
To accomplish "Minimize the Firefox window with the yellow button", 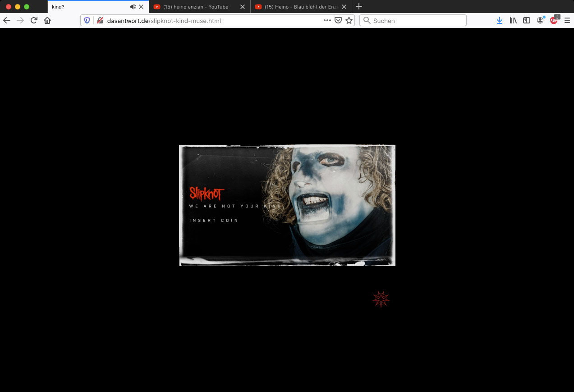I will [18, 7].
